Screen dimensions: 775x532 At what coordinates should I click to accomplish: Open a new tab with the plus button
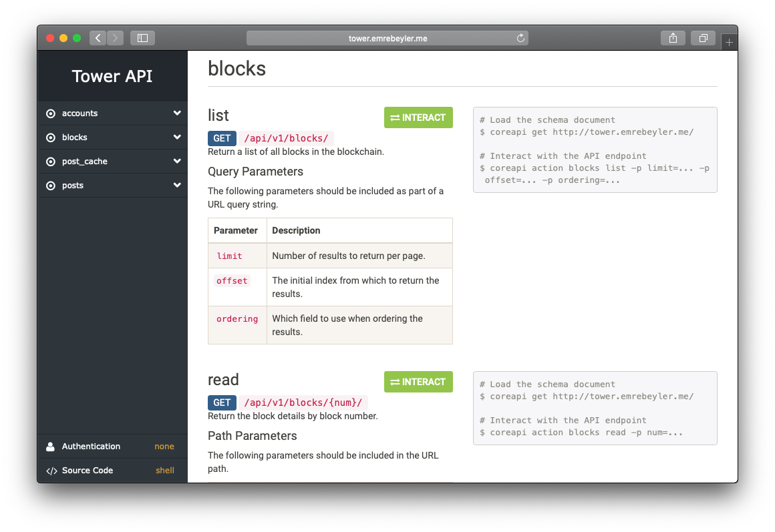coord(729,43)
